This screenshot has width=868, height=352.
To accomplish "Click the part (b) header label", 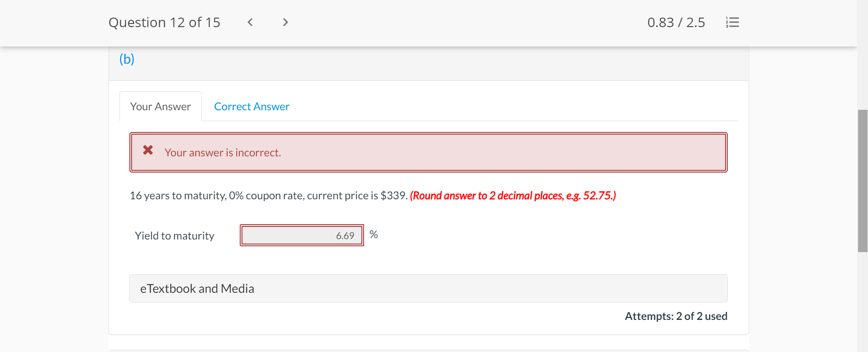I will tap(127, 59).
